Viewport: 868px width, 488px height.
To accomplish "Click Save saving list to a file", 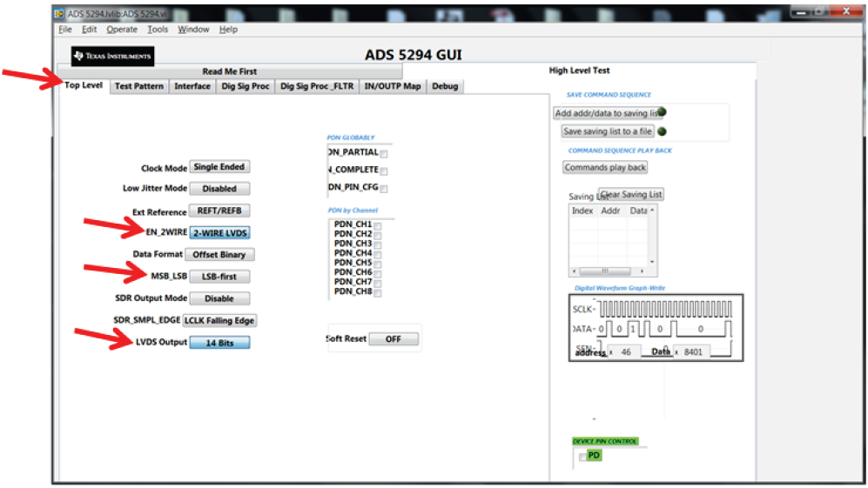I will click(608, 131).
